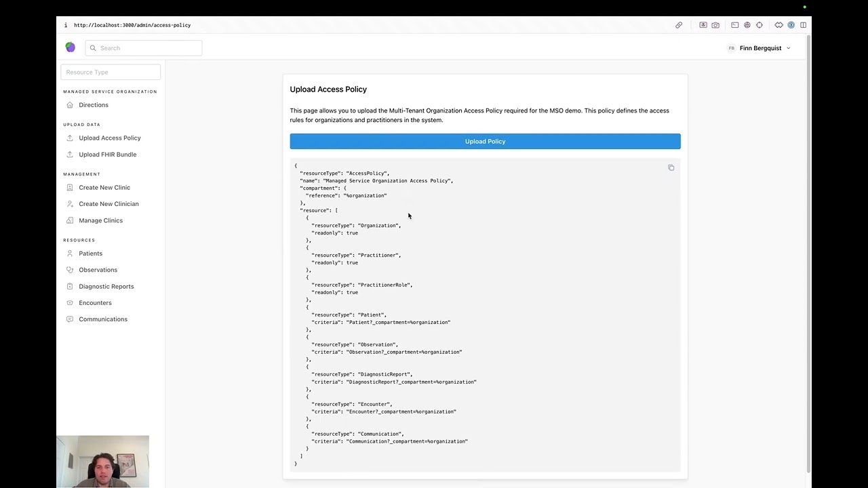Viewport: 868px width, 488px height.
Task: Focus the top Search field
Action: (x=144, y=48)
